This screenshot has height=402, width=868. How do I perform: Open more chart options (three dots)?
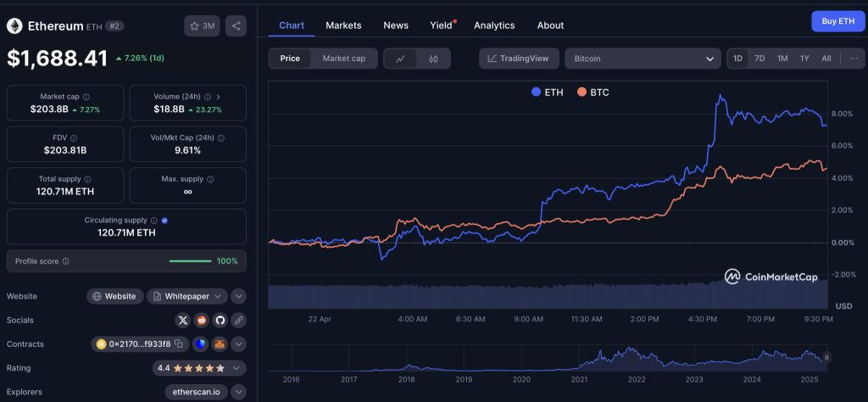[854, 59]
